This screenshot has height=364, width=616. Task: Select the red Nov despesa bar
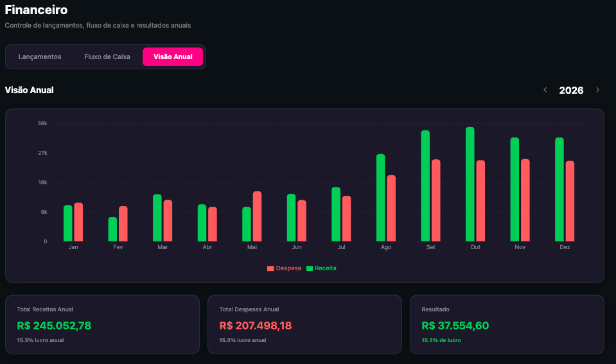click(525, 200)
